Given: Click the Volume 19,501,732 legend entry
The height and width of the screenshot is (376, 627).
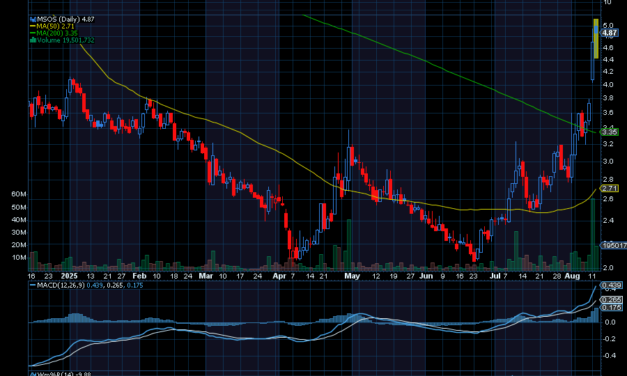Looking at the screenshot, I should [66, 40].
